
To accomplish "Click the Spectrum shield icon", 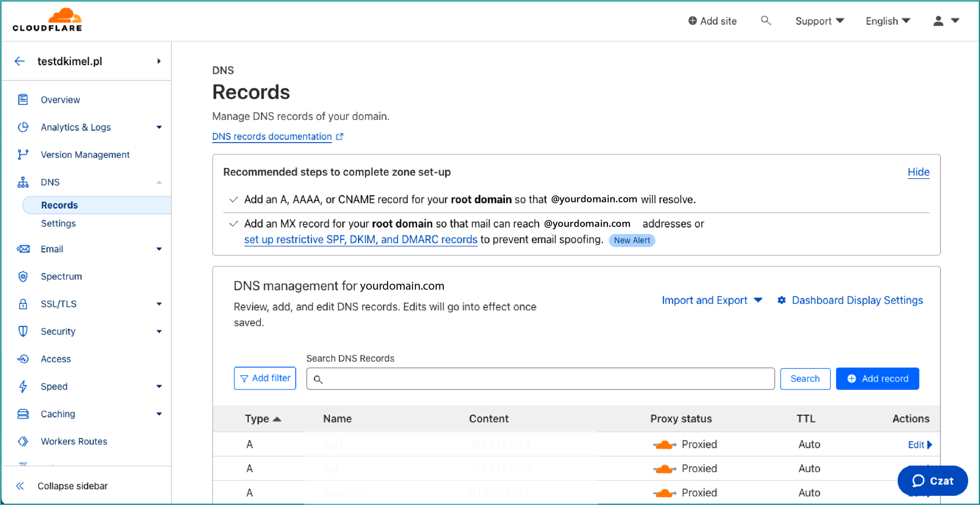I will click(x=23, y=276).
